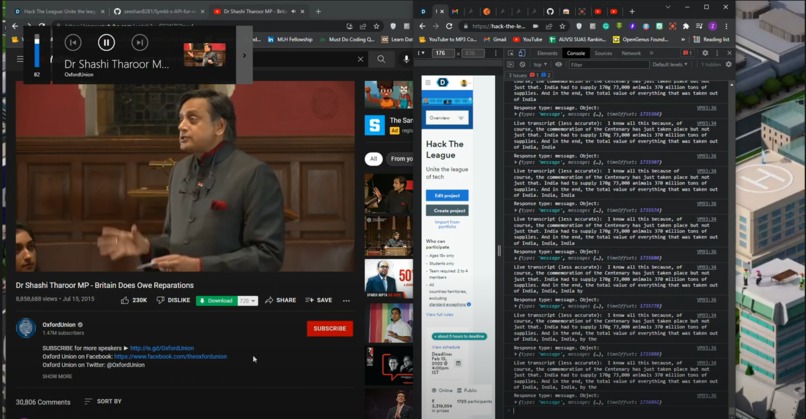Focus the console Filter field
The height and width of the screenshot is (419, 806).
pyautogui.click(x=609, y=64)
